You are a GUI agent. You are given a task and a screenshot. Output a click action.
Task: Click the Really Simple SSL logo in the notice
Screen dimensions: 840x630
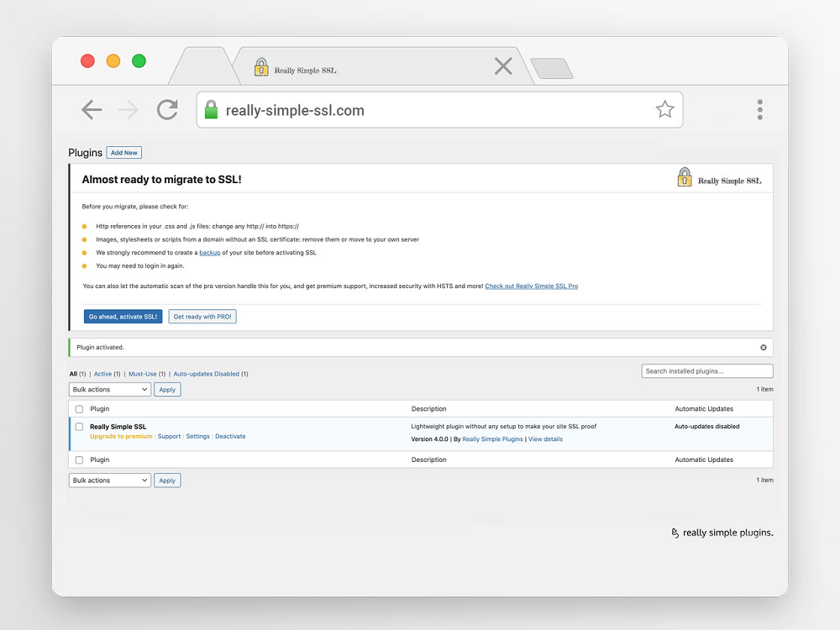[x=719, y=178]
